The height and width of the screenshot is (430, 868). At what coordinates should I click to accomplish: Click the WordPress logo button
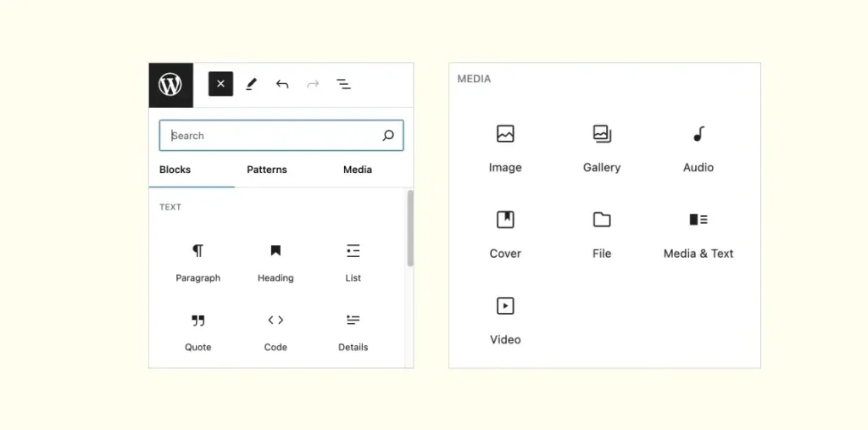[171, 85]
